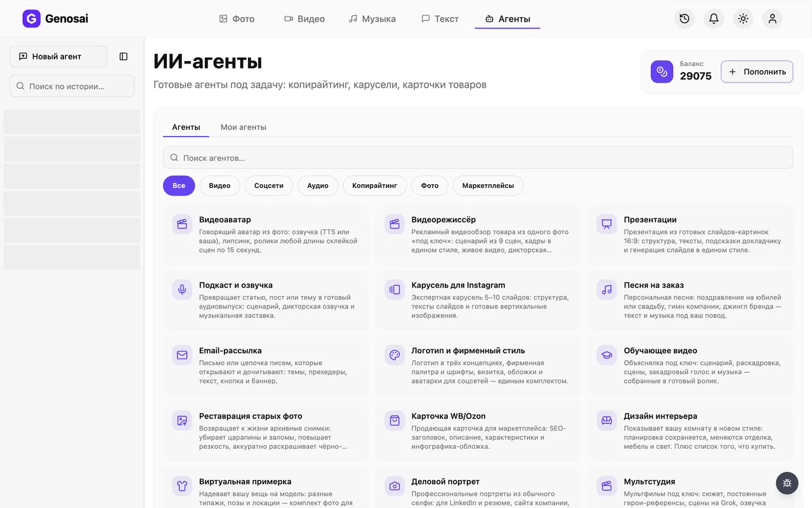The width and height of the screenshot is (812, 508).
Task: Click the Email-рассылка envelope icon
Action: coord(182,355)
